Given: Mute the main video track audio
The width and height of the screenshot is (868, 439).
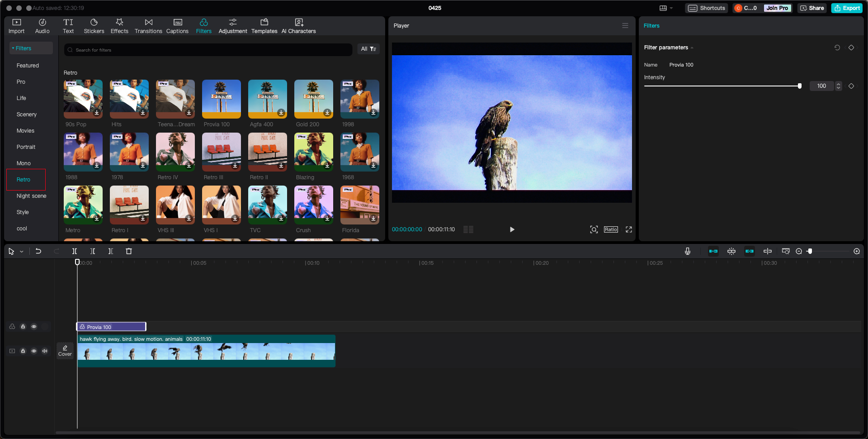Looking at the screenshot, I should click(x=45, y=351).
